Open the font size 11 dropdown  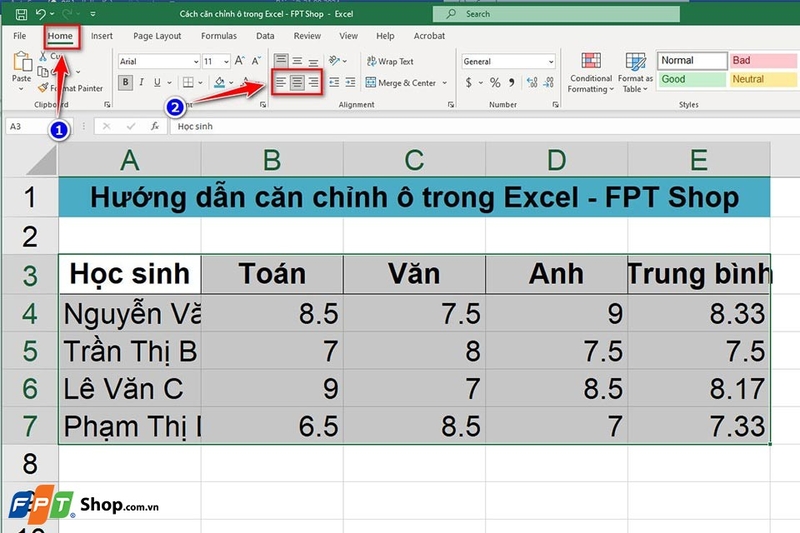(x=226, y=62)
